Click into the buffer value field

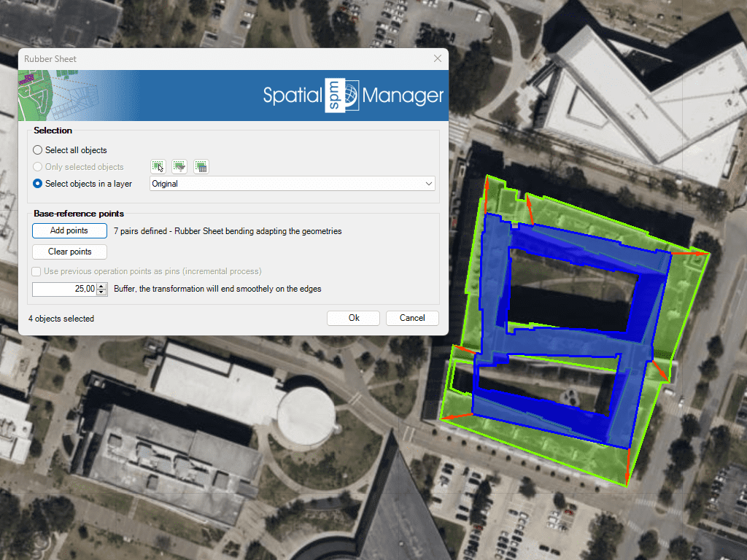pos(64,289)
